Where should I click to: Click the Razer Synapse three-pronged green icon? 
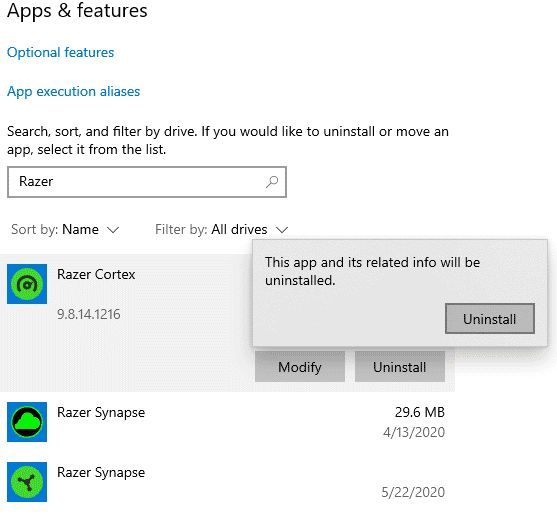coord(27,482)
